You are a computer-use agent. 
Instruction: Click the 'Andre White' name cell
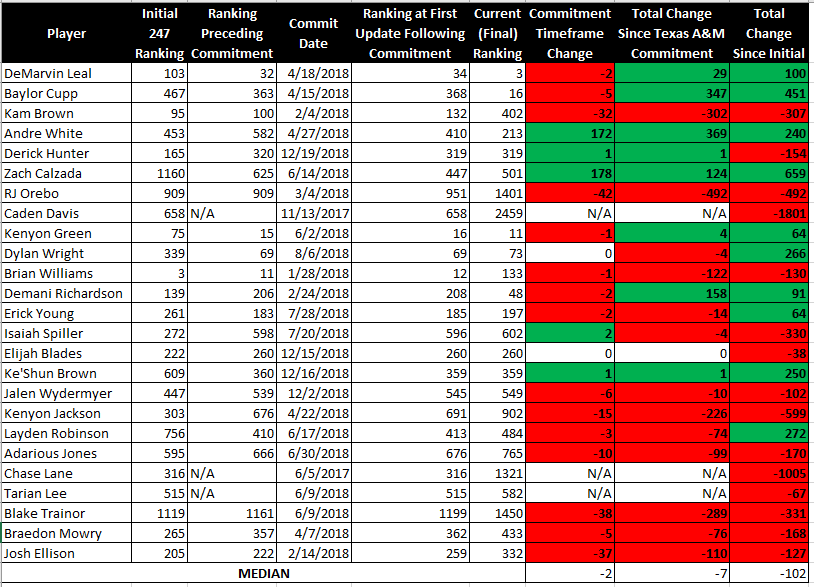coord(66,133)
